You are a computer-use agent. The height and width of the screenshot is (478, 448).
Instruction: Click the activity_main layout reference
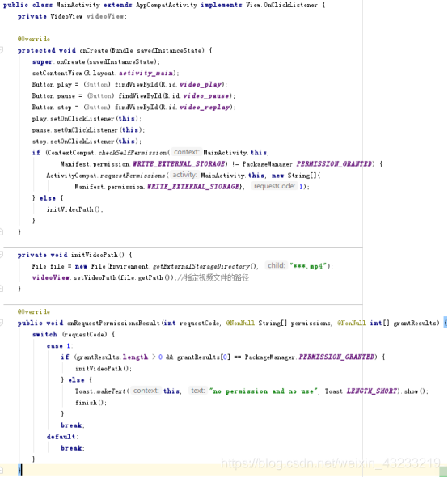pos(147,74)
